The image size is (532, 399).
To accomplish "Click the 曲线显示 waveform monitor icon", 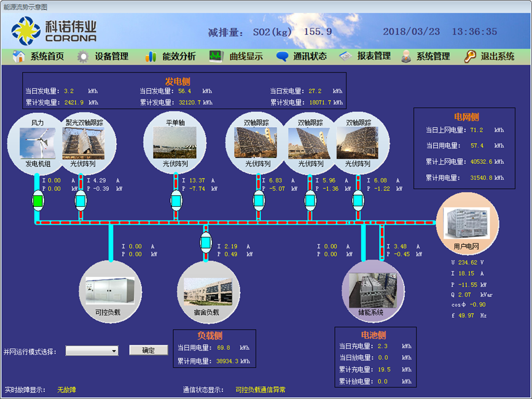I will point(216,56).
